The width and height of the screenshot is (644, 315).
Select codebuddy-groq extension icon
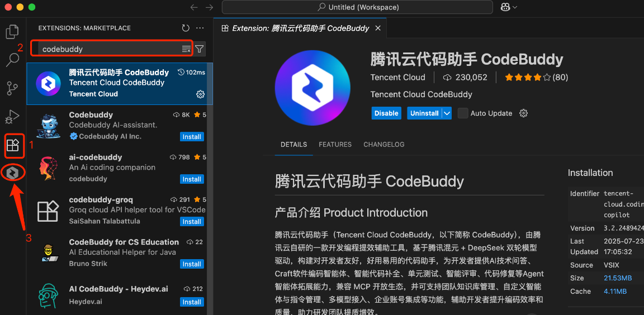pos(49,211)
